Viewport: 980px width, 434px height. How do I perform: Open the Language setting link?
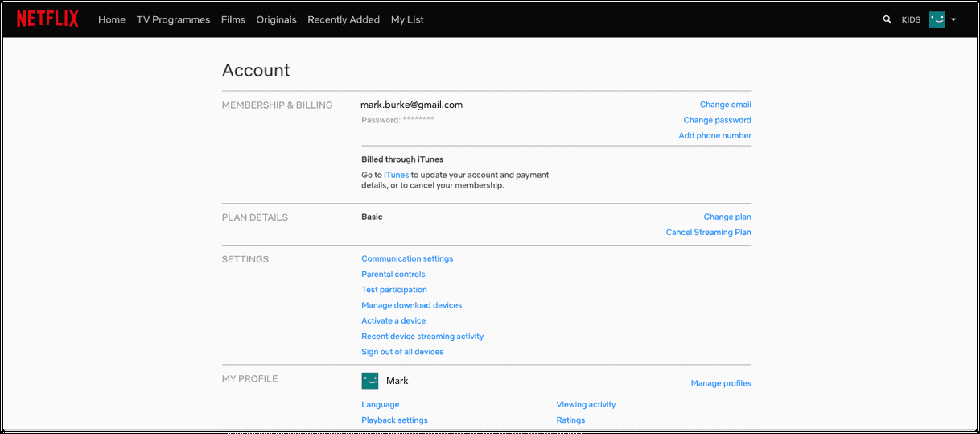[x=381, y=404]
